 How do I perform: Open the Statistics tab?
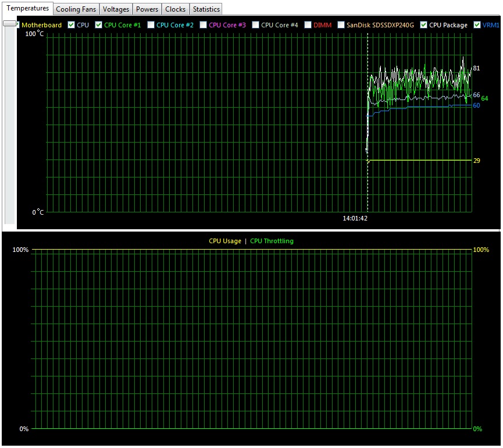point(206,9)
